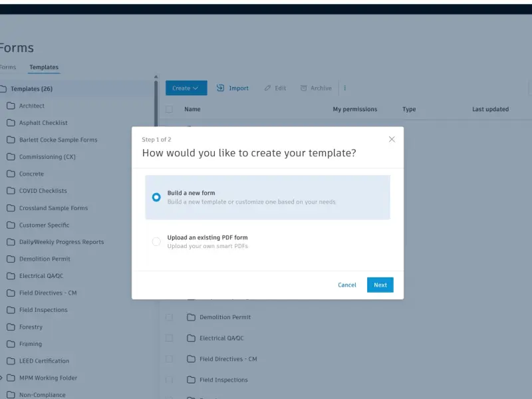Screen dimensions: 532x399
Task: Click the Concrete folder icon
Action: coord(11,174)
